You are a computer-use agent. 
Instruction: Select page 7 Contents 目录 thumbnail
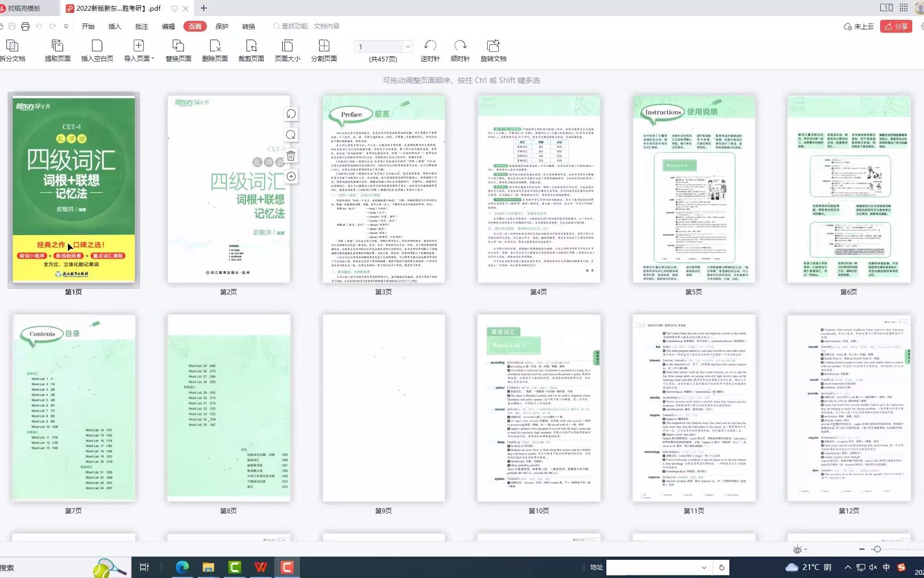(x=74, y=408)
